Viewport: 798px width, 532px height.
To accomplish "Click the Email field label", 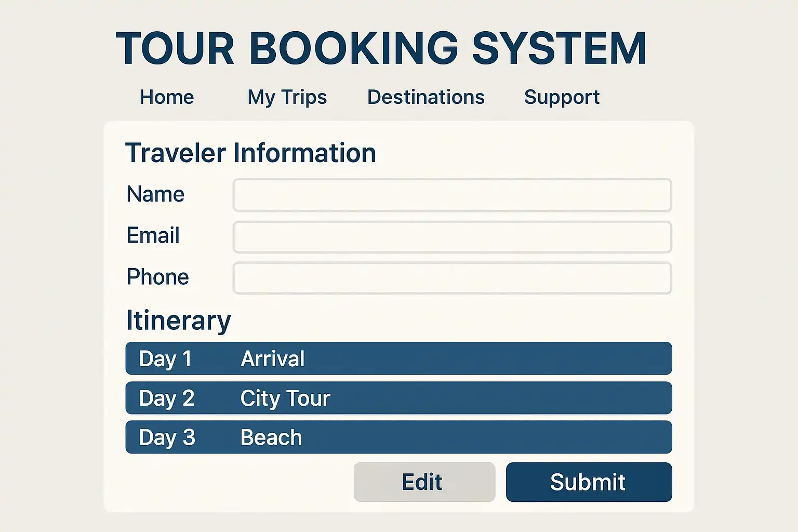I will [153, 235].
